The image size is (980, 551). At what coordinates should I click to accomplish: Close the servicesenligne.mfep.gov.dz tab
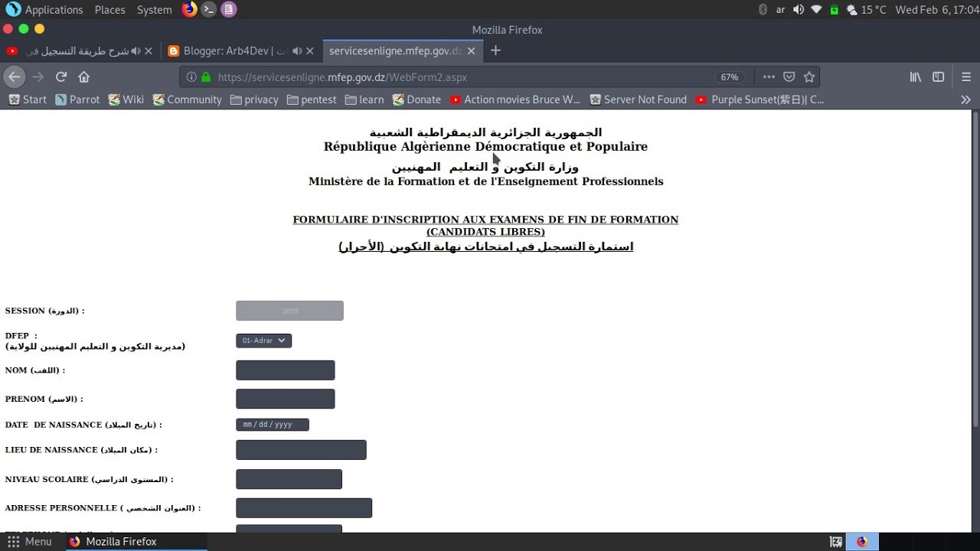(472, 51)
